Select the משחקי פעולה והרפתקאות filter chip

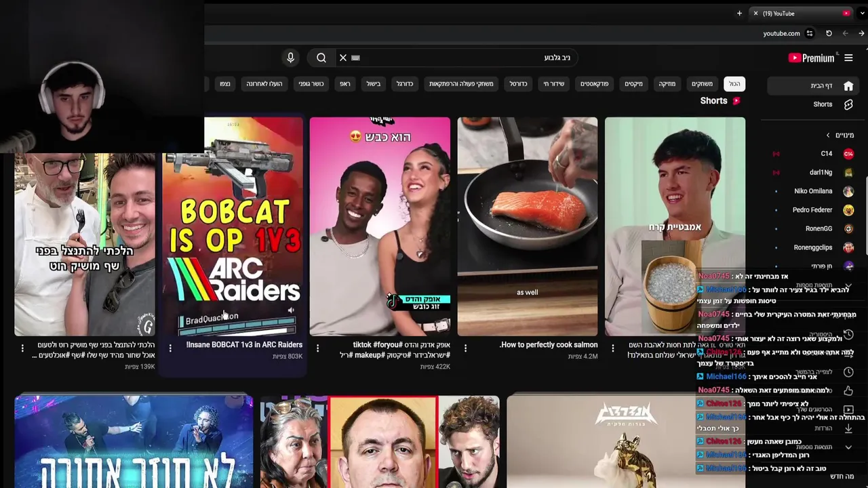[x=461, y=83]
